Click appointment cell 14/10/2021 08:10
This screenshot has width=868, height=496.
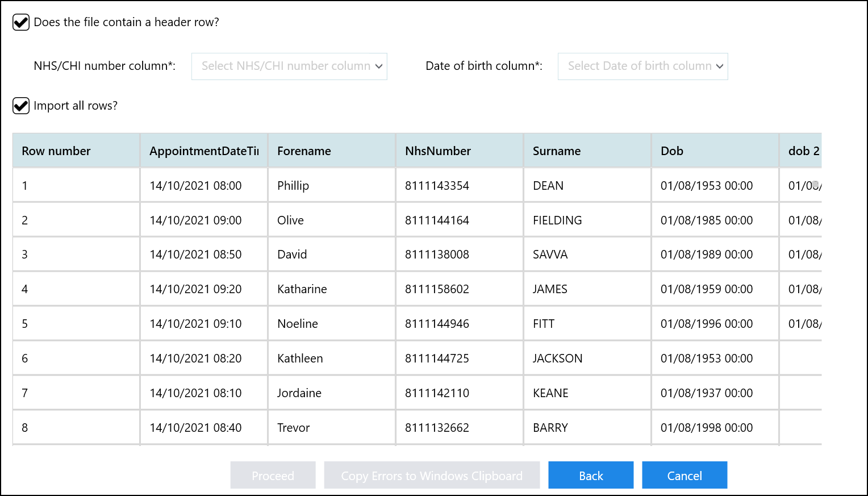(x=195, y=393)
